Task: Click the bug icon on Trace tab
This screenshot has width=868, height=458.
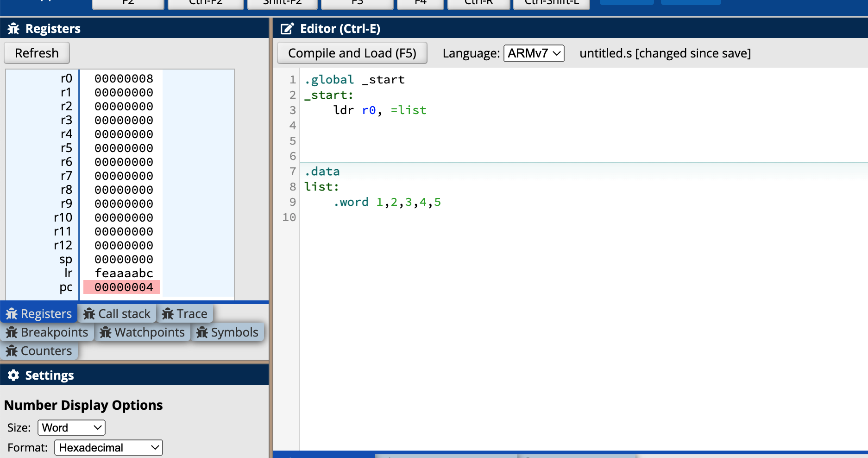Action: click(x=167, y=314)
